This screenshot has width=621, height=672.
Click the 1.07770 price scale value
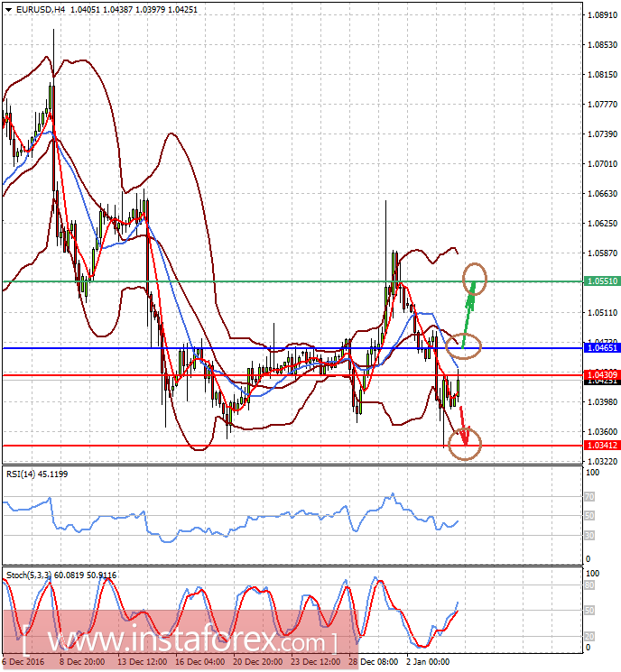pos(603,104)
